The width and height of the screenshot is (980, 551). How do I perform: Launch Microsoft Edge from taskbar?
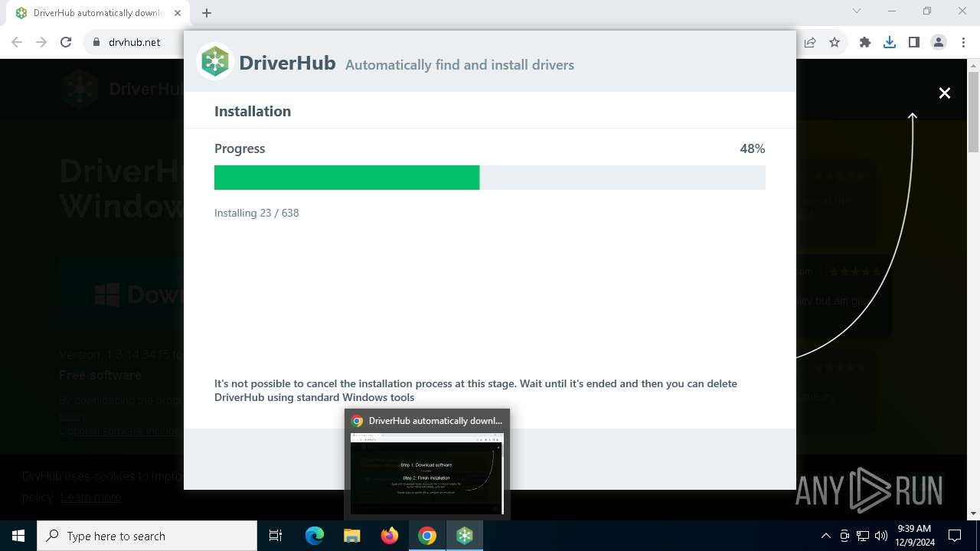pyautogui.click(x=315, y=536)
